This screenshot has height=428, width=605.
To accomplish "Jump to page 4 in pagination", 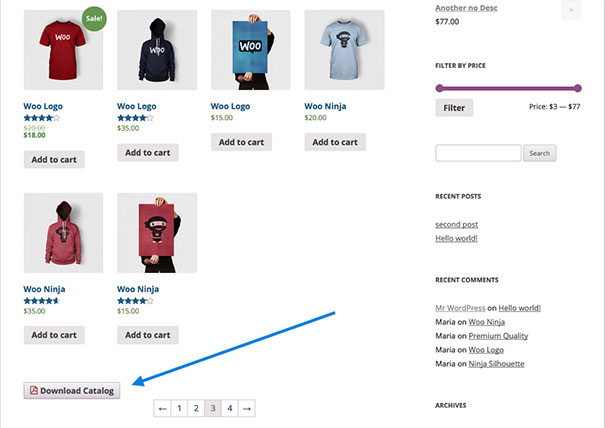I will [x=229, y=408].
